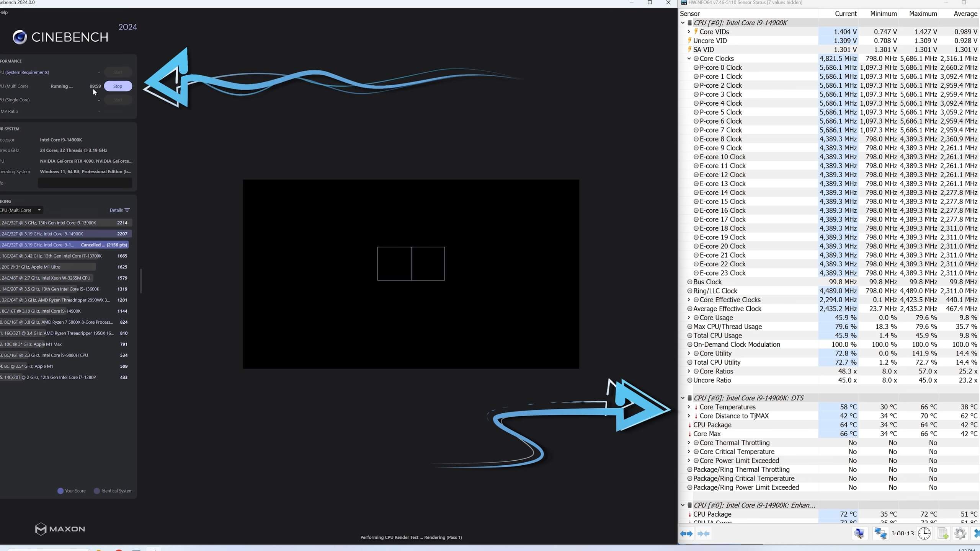Expand the Core Usage row
This screenshot has height=551, width=980.
click(689, 318)
